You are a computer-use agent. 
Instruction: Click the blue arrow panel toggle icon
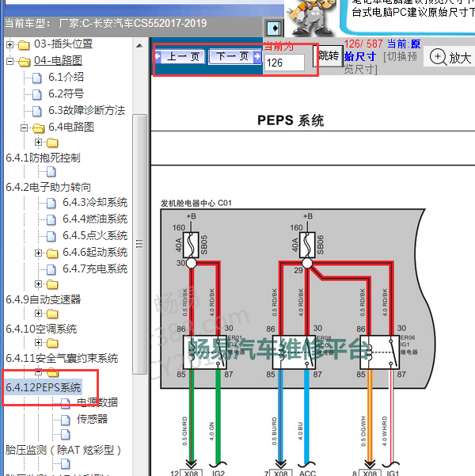[x=274, y=29]
